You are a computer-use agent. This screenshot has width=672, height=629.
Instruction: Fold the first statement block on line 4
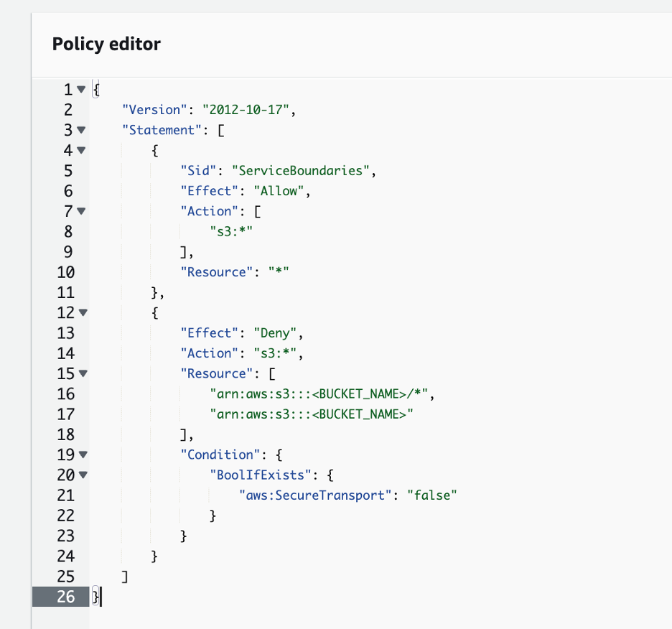81,150
